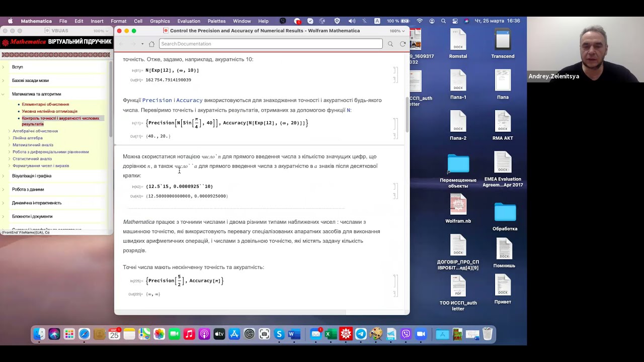Open Microsoft Word from the Dock
The height and width of the screenshot is (362, 644).
294,334
